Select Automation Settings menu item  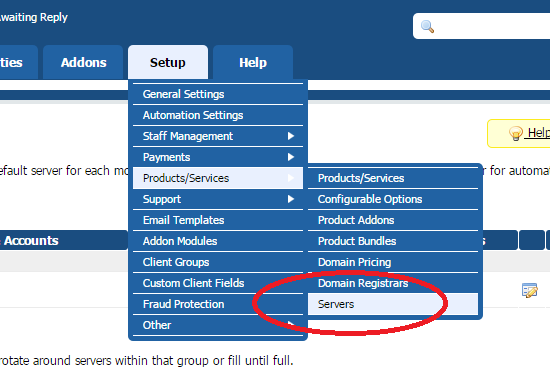(218, 115)
